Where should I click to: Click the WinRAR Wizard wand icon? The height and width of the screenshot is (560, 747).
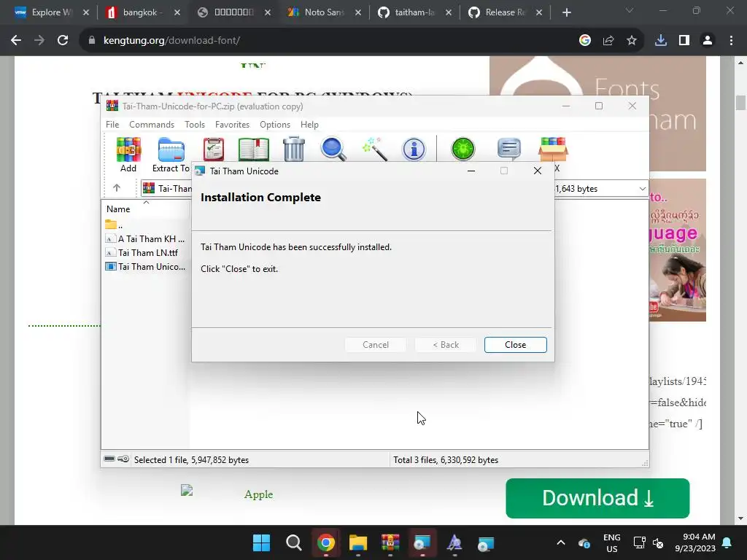374,149
